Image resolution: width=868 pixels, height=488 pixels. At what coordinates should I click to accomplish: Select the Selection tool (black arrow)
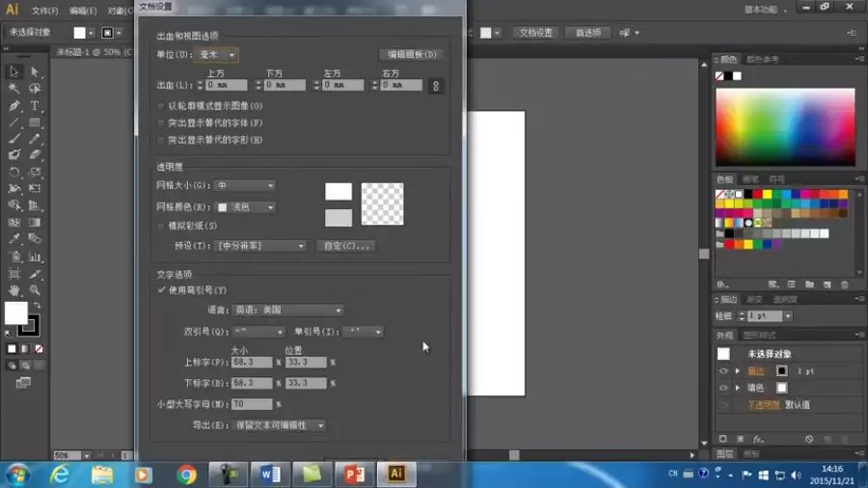(14, 71)
